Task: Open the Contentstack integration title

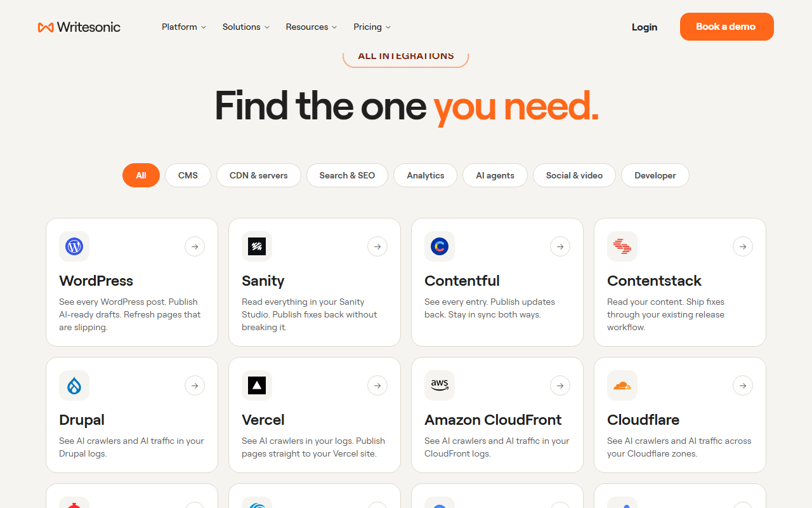Action: coord(654,281)
